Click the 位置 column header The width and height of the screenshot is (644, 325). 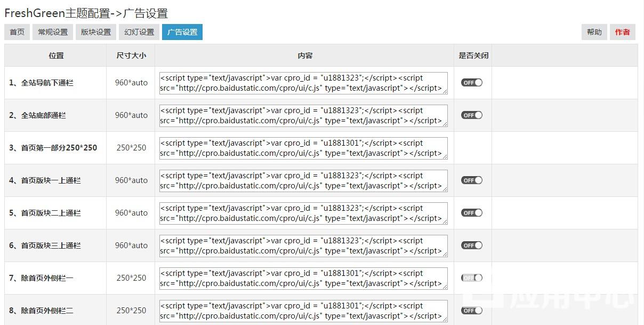click(x=56, y=56)
